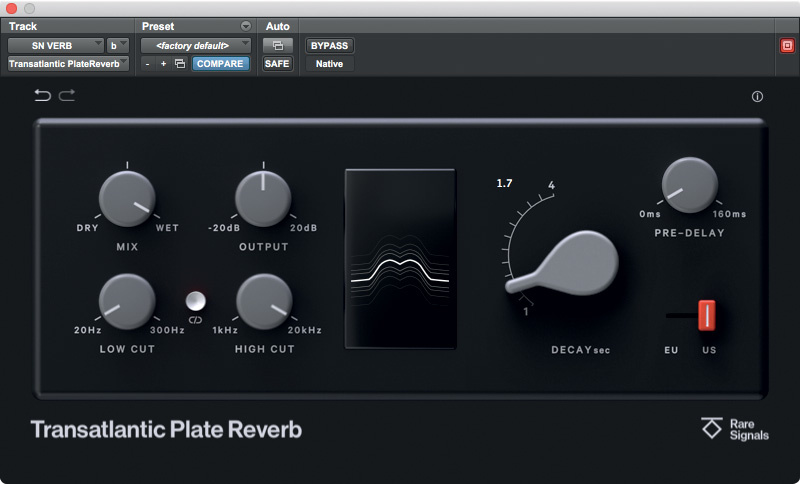Select next preset with plus button
800x484 pixels.
[163, 64]
